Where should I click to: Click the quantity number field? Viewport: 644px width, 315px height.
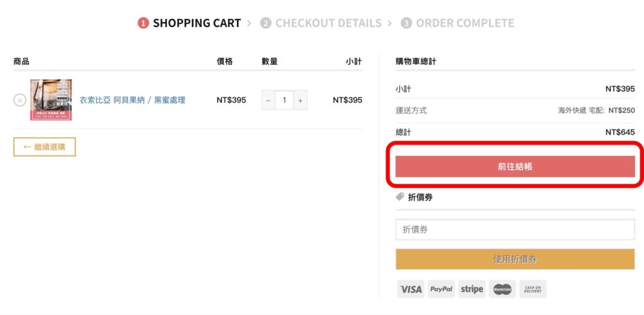pyautogui.click(x=284, y=100)
